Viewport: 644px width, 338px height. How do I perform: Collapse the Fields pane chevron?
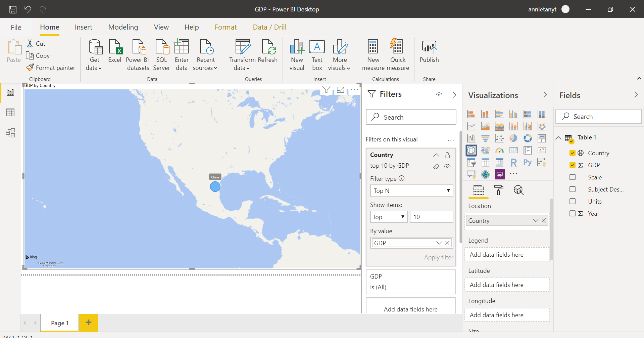636,95
